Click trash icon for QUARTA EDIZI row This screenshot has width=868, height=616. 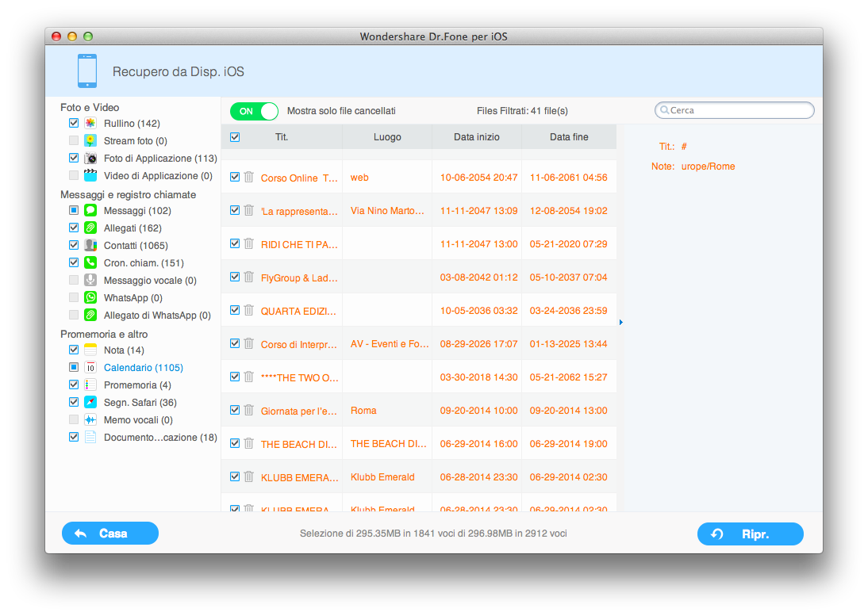tap(249, 310)
